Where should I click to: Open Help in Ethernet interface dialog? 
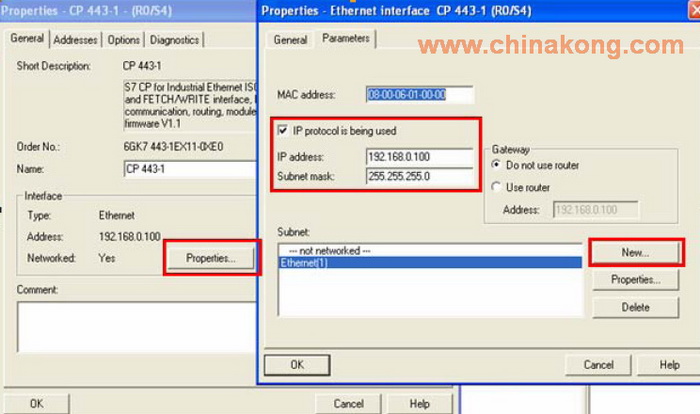pos(669,365)
